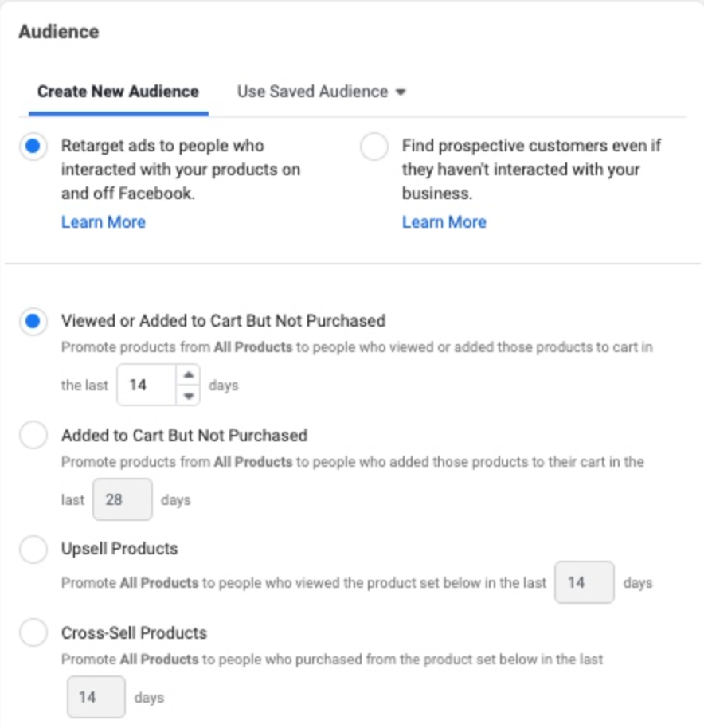
Task: Open Learn More under Retarget ads
Action: coord(103,222)
